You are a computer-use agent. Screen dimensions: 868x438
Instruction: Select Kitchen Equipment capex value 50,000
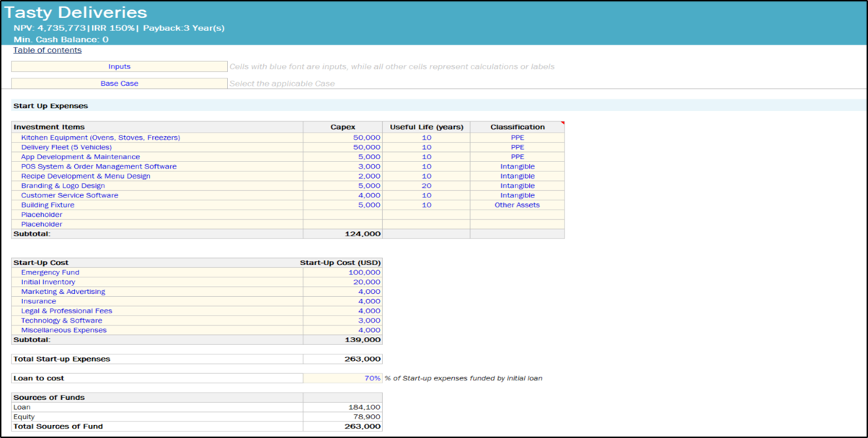pos(342,138)
